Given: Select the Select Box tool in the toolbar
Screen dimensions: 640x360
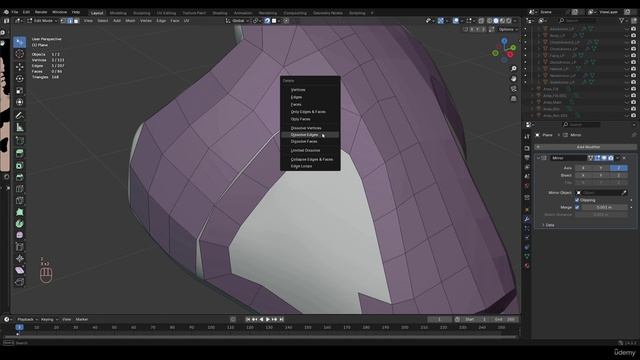Looking at the screenshot, I should pyautogui.click(x=19, y=42).
